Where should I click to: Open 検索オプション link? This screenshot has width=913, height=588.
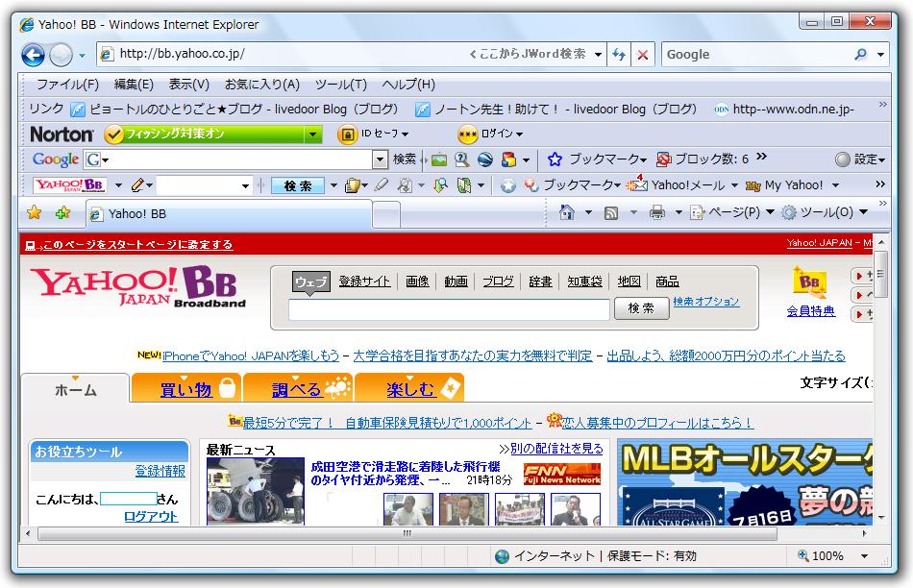(x=705, y=302)
